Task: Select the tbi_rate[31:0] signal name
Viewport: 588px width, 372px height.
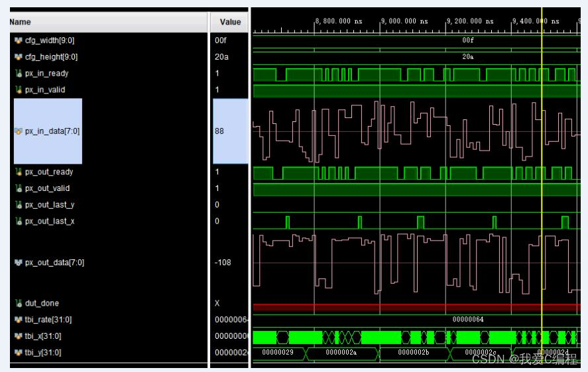Action: [48, 320]
